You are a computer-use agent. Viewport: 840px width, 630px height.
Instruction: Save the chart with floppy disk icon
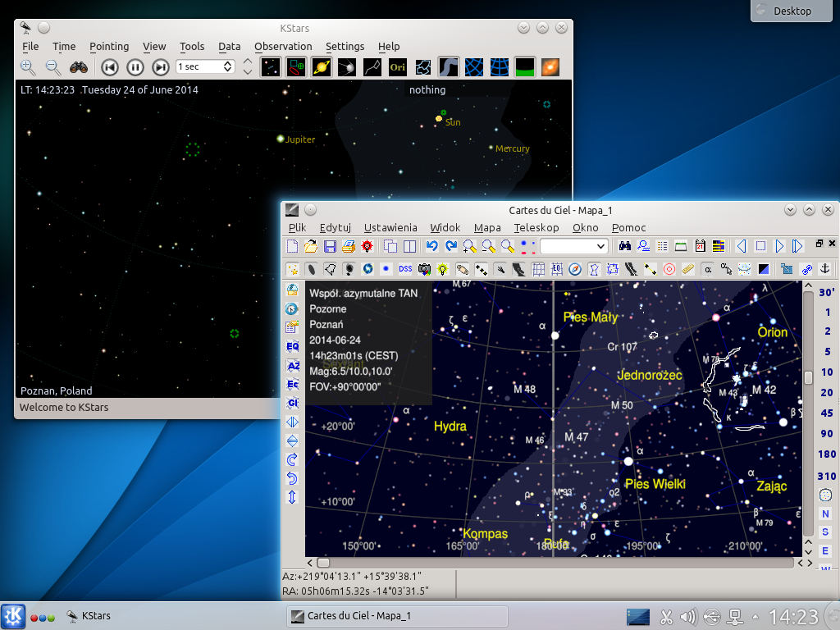330,246
